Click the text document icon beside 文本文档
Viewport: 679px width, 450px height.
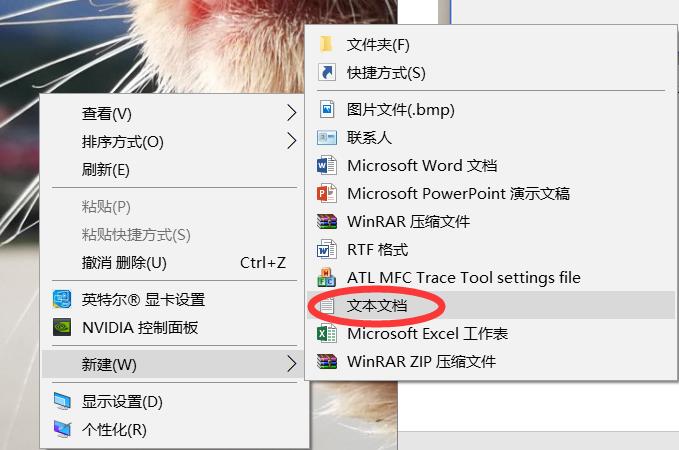coord(327,306)
